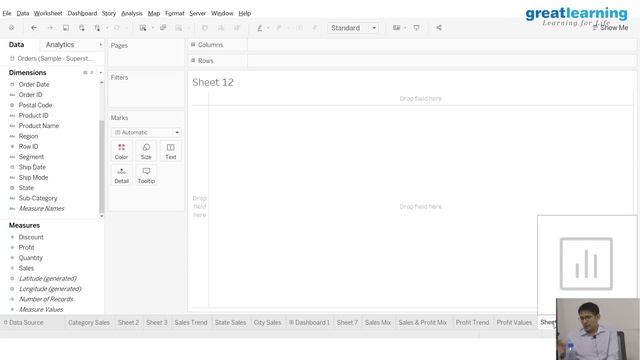Click the New Worksheet icon

pyautogui.click(x=143, y=28)
